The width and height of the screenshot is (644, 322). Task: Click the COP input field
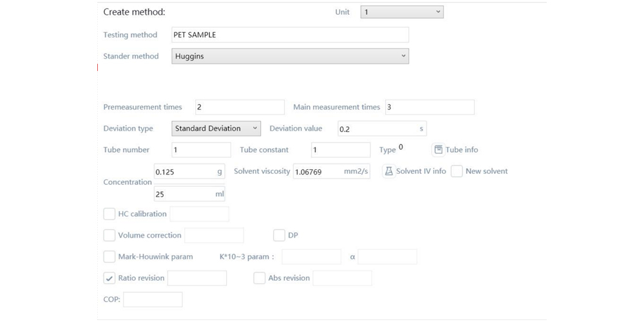(x=153, y=299)
